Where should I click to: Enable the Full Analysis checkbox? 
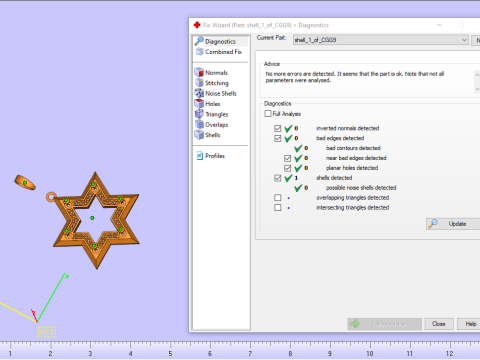[x=268, y=114]
